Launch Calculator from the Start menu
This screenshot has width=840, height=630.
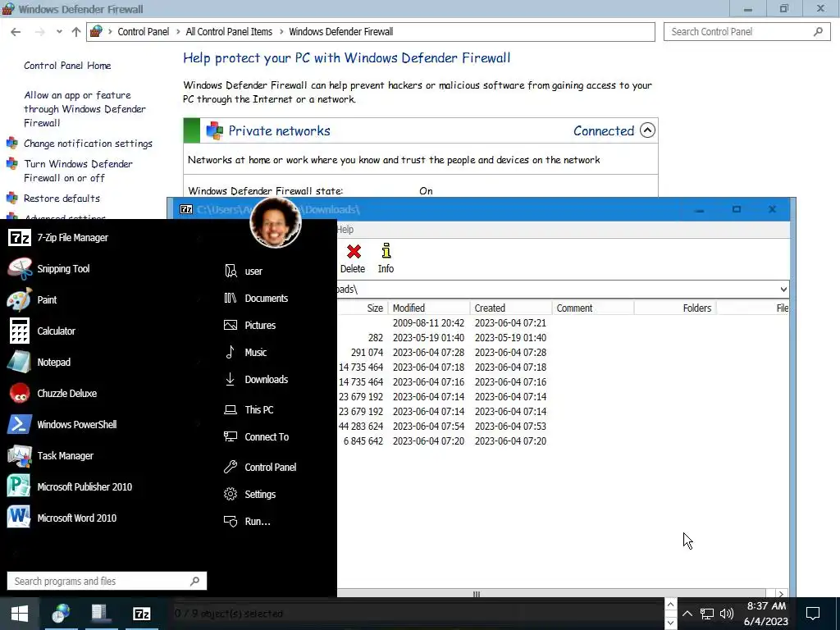pos(42,331)
